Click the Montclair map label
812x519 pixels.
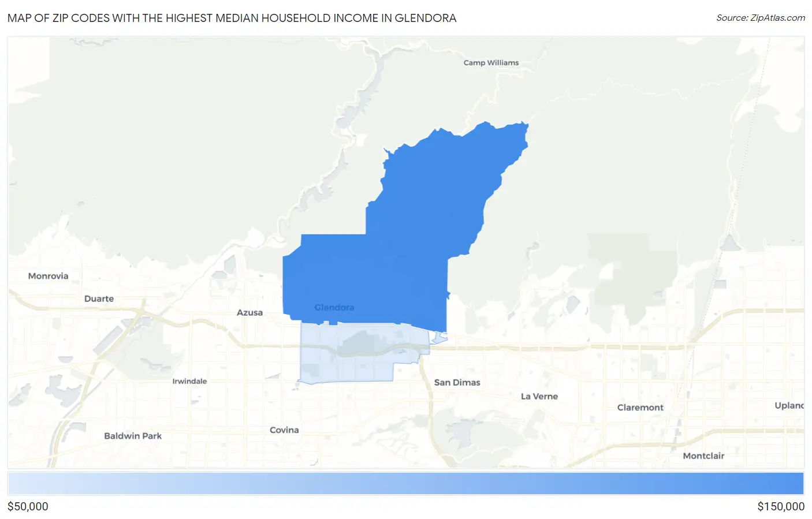coord(703,455)
